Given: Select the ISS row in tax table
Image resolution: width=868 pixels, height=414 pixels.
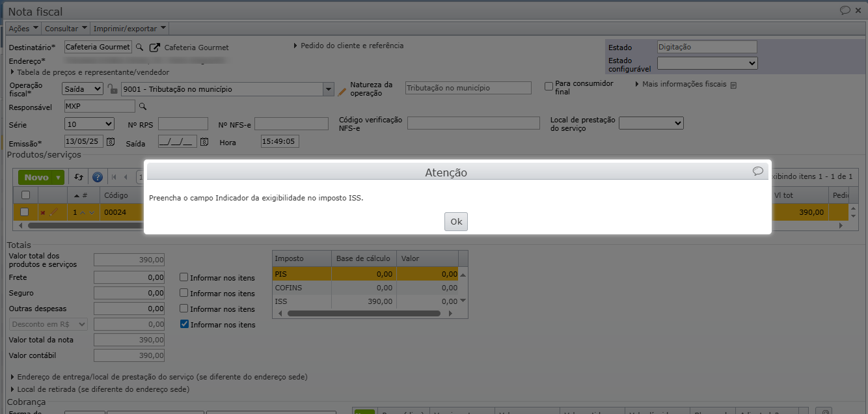Looking at the screenshot, I should coord(365,301).
